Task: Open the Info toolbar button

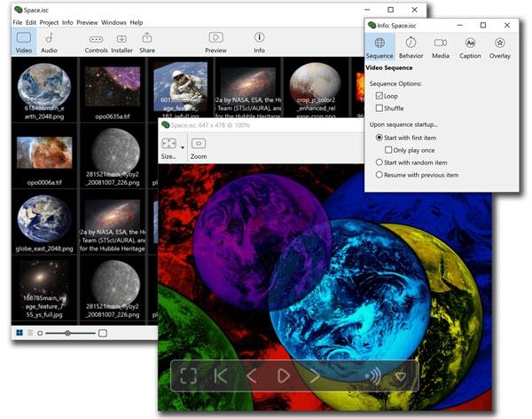Action: pyautogui.click(x=259, y=43)
